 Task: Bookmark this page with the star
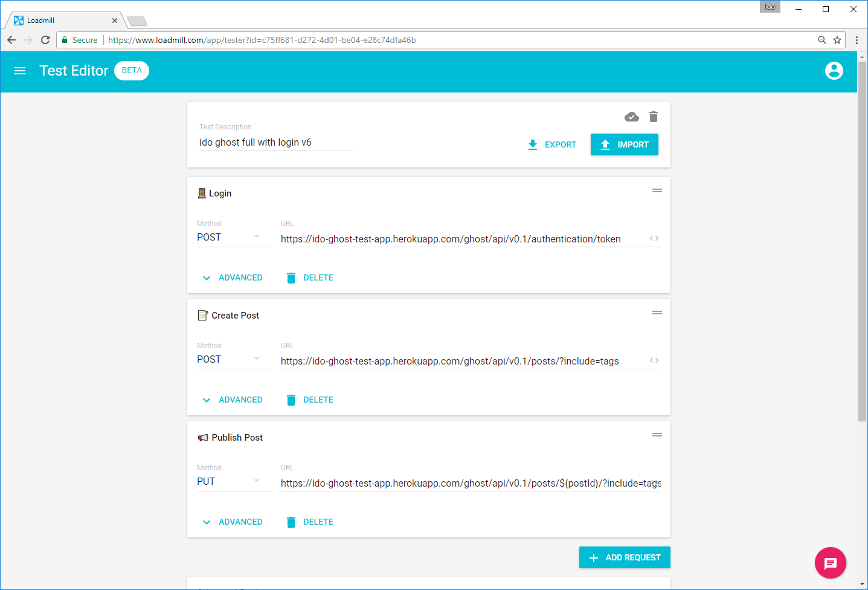837,40
